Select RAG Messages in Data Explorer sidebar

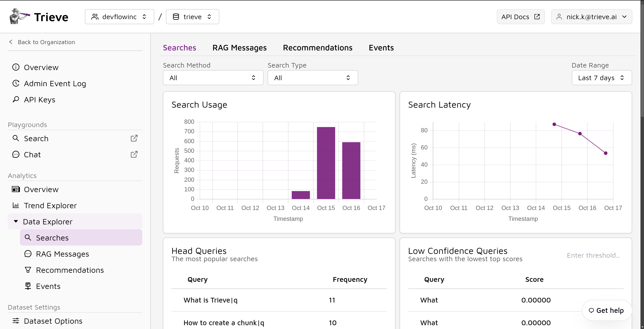coord(81,254)
